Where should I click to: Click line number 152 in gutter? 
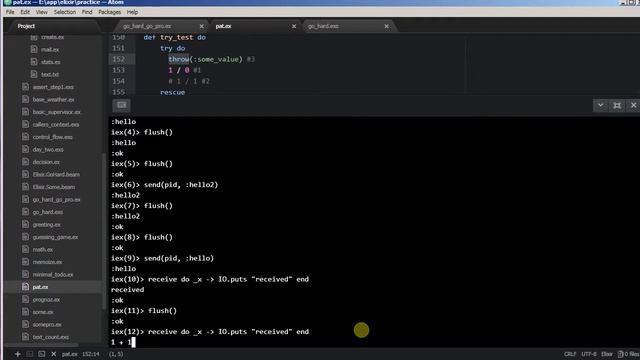coord(118,59)
